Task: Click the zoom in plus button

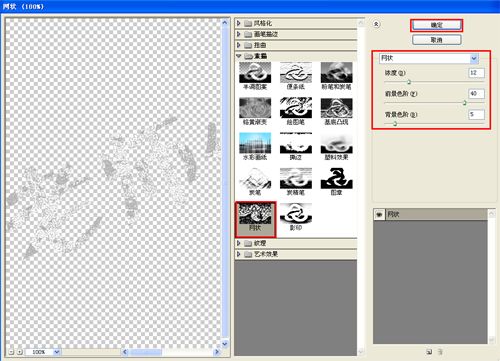Action: coord(19,352)
